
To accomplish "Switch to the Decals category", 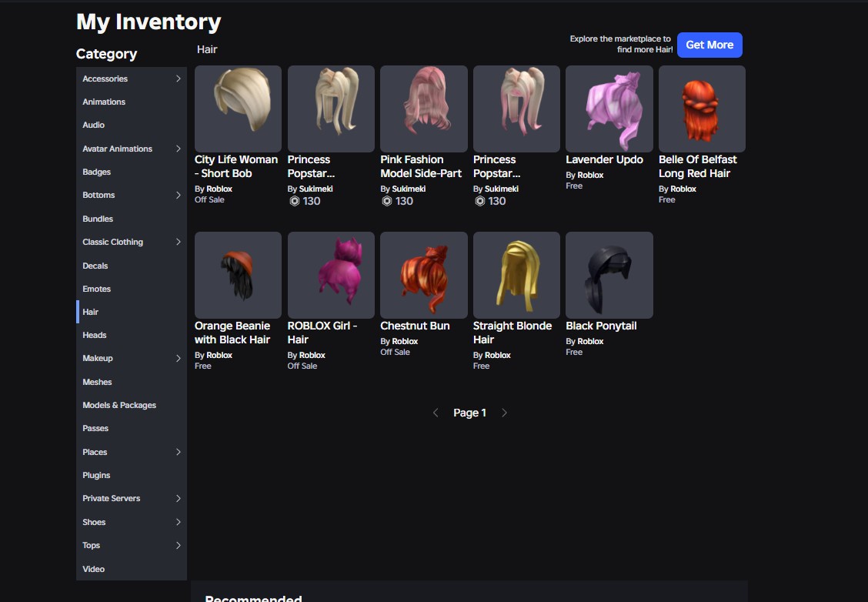I will (x=132, y=266).
